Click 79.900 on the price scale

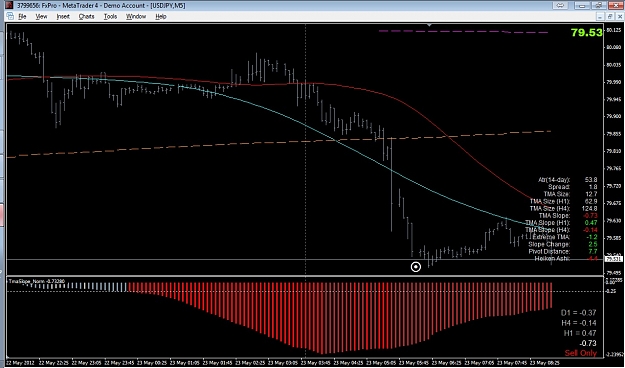coord(613,116)
